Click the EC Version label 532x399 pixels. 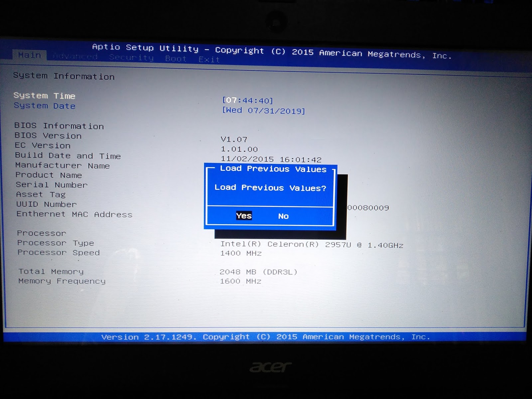click(43, 145)
